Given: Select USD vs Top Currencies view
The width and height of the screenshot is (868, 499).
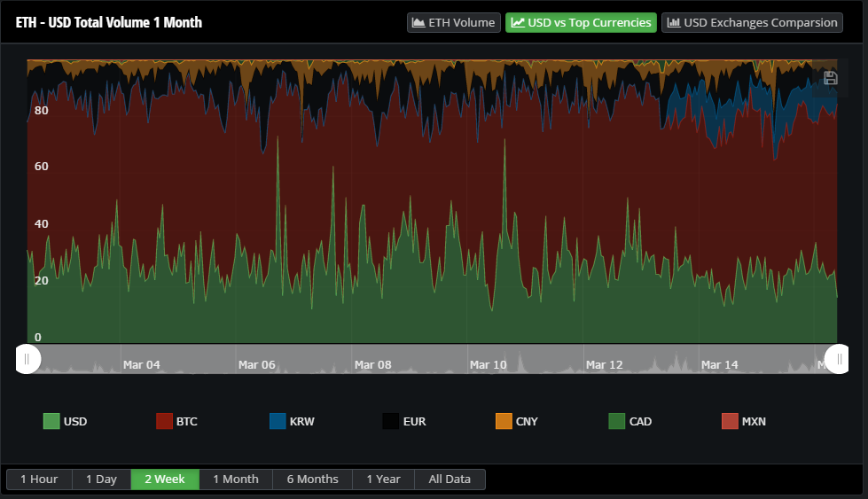Looking at the screenshot, I should (581, 23).
